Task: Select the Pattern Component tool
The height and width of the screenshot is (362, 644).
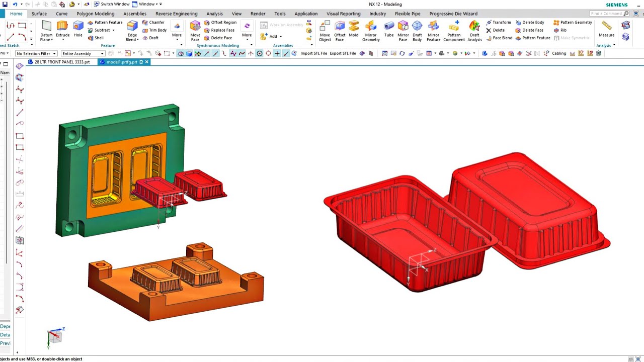Action: pyautogui.click(x=454, y=31)
